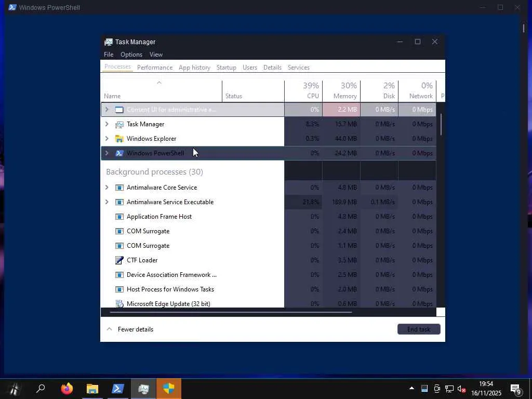Image resolution: width=532 pixels, height=399 pixels.
Task: Expand the Consent UI process group
Action: [107, 109]
